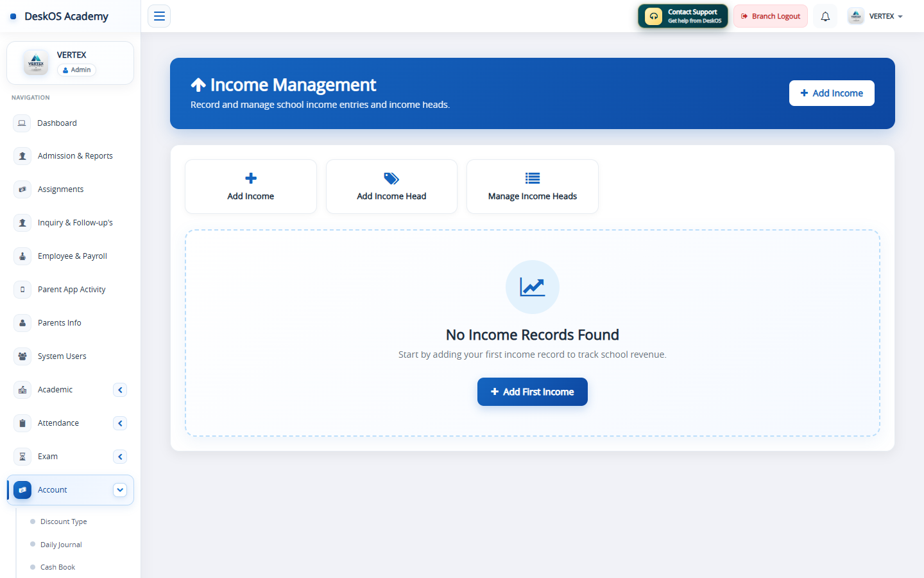Click Add First Income button
The height and width of the screenshot is (578, 924).
(x=533, y=392)
